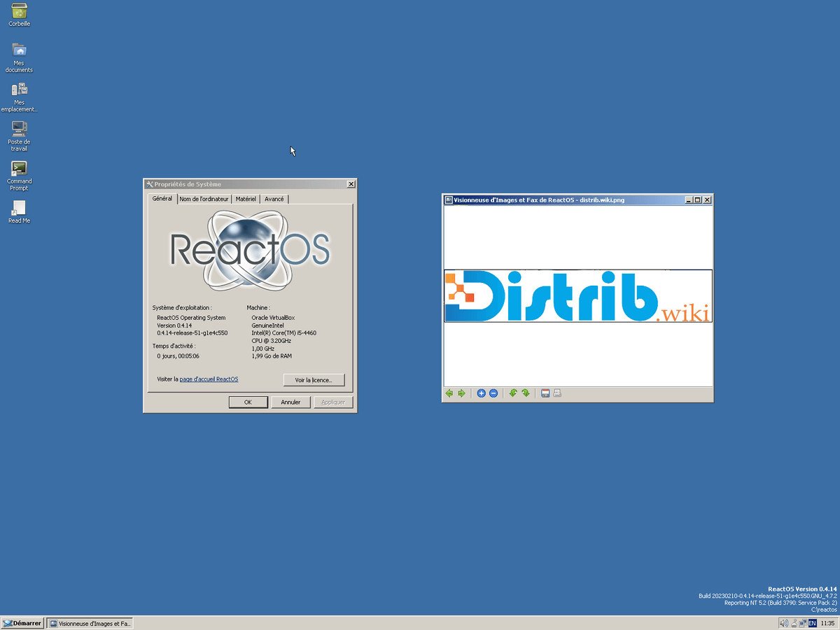Click the image viewer title bar text
The width and height of the screenshot is (840, 630).
[x=539, y=199]
